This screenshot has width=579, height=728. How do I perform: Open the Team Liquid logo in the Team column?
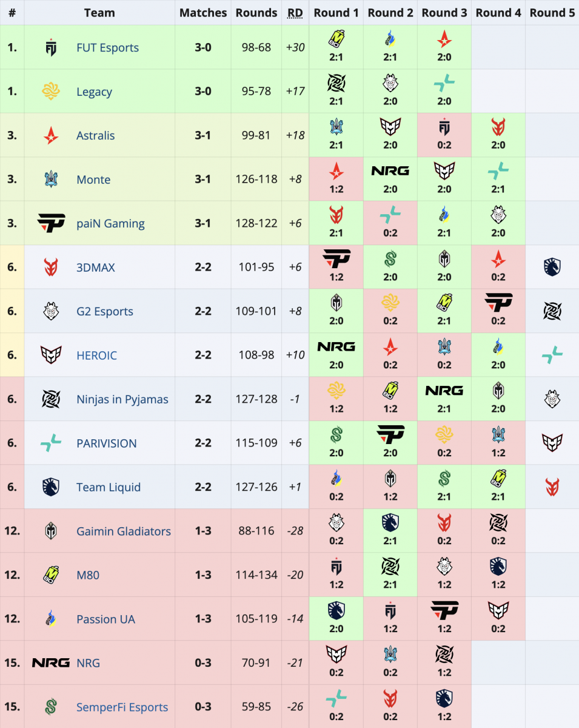[51, 487]
